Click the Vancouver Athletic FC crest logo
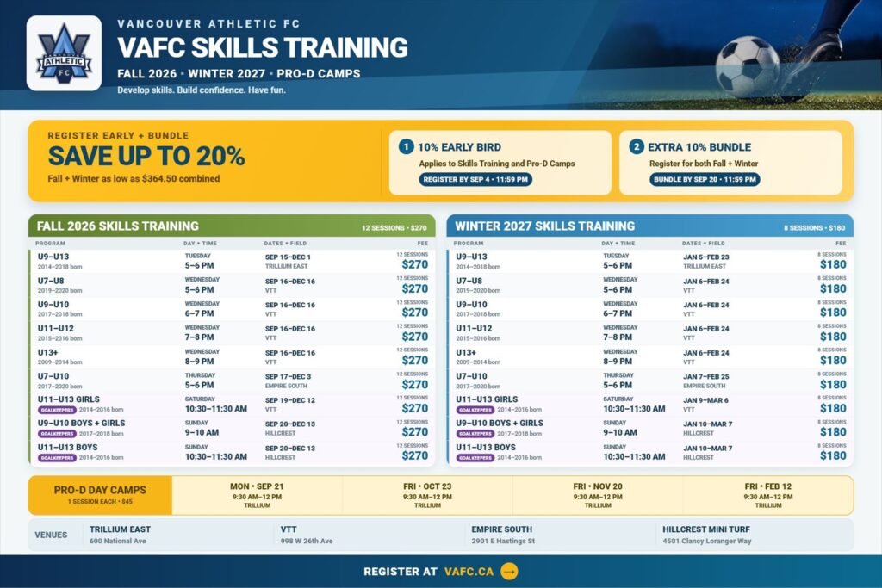Image resolution: width=882 pixels, height=588 pixels. (64, 53)
